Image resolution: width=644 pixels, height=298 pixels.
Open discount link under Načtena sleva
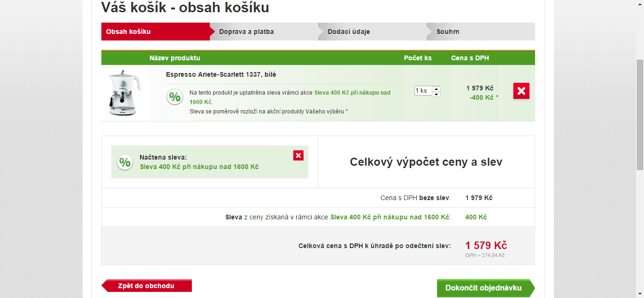tap(199, 167)
